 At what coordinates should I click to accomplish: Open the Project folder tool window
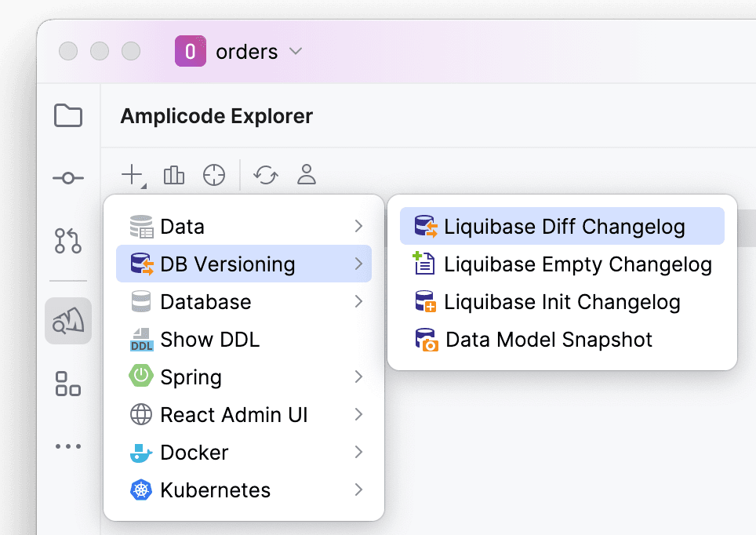tap(68, 115)
